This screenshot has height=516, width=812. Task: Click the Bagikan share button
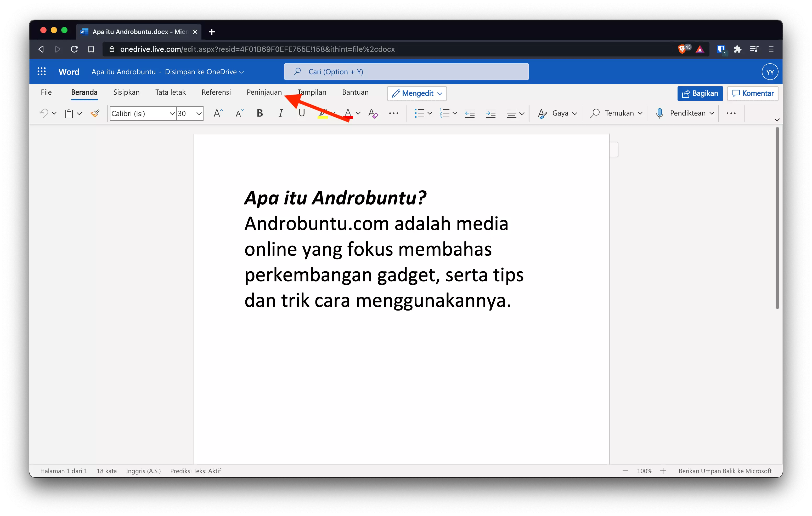pos(700,93)
